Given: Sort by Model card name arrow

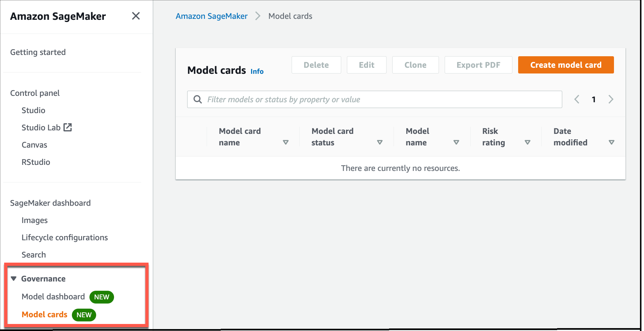Looking at the screenshot, I should point(286,142).
